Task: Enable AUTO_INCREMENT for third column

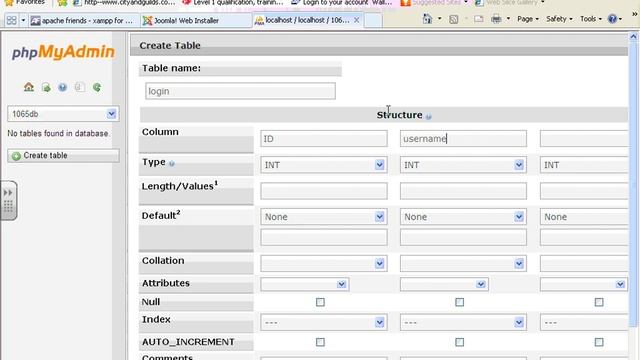Action: tap(599, 342)
